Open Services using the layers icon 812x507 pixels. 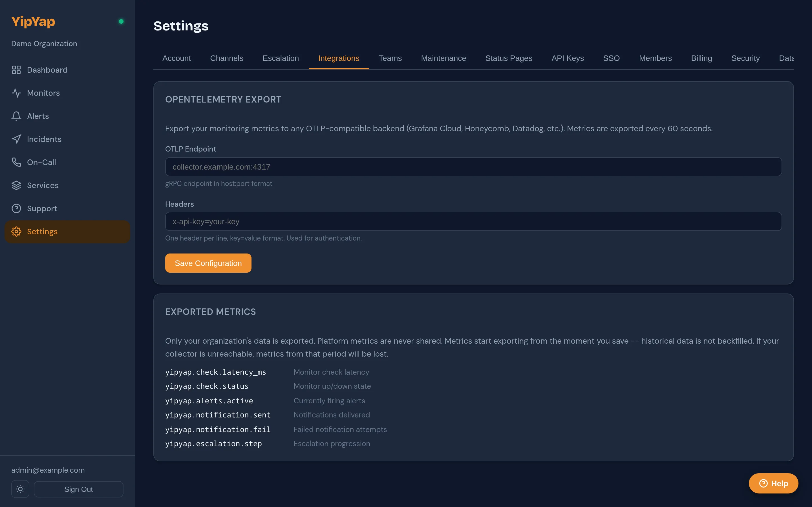point(16,185)
